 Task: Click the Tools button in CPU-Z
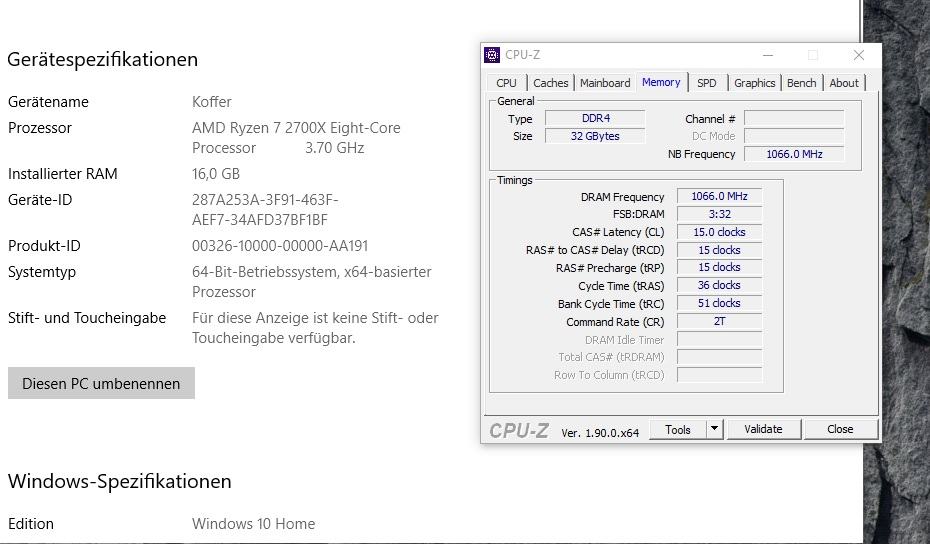[677, 430]
